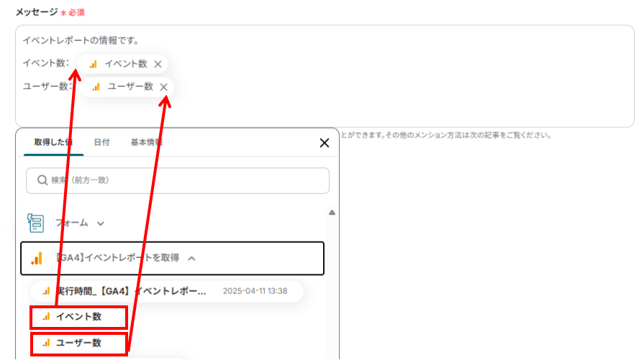Click the GA4 analytics icon in the section header
Viewport: 644px width, 360px height.
37,258
